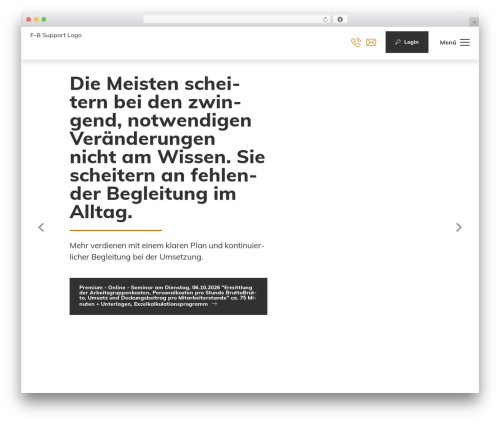Reload page with the refresh icon
The image size is (500, 423).
click(x=325, y=19)
